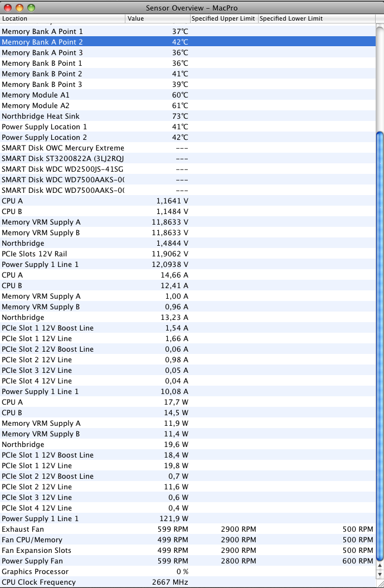Viewport: 384px width, 588px height.
Task: Select the Northbridge Heat Sink row
Action: tap(187, 116)
